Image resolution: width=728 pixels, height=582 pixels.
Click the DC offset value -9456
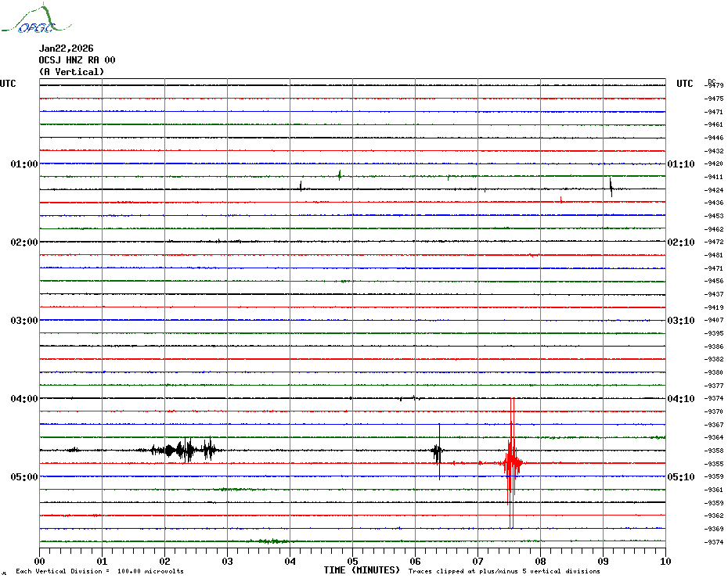(714, 282)
